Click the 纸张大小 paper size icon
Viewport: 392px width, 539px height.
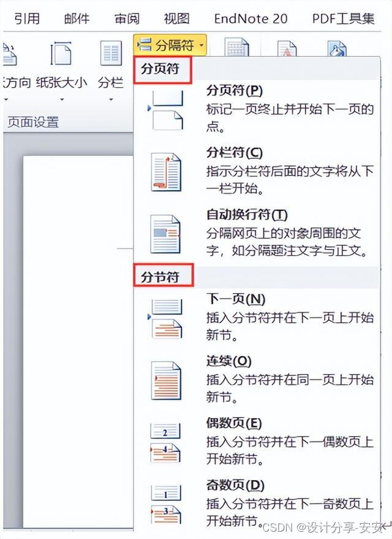[61, 53]
